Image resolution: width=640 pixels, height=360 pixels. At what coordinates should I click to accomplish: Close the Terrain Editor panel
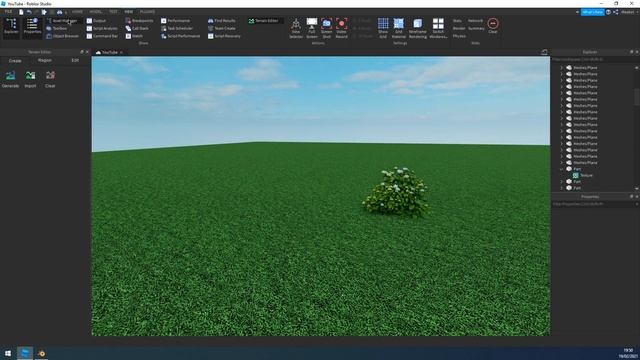(x=87, y=52)
